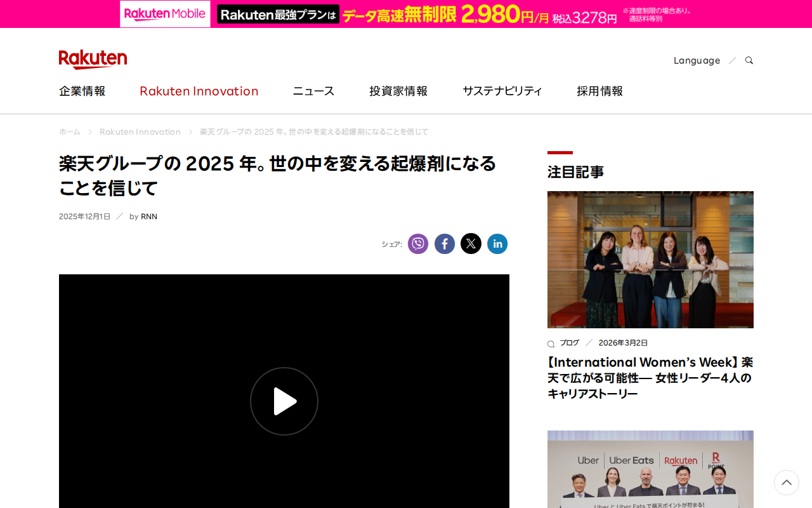Open Rakuten Innovation from the breadcrumb
Viewport: 812px width, 508px height.
140,131
